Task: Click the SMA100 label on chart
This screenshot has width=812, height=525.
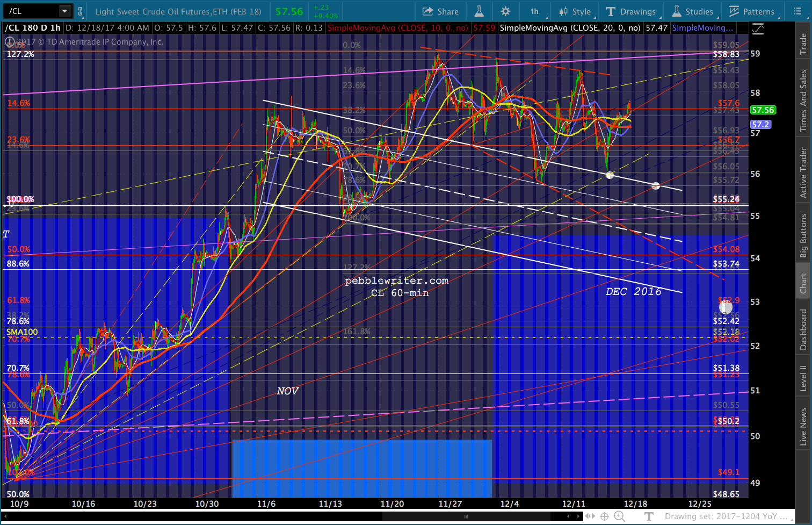Action: coord(22,332)
